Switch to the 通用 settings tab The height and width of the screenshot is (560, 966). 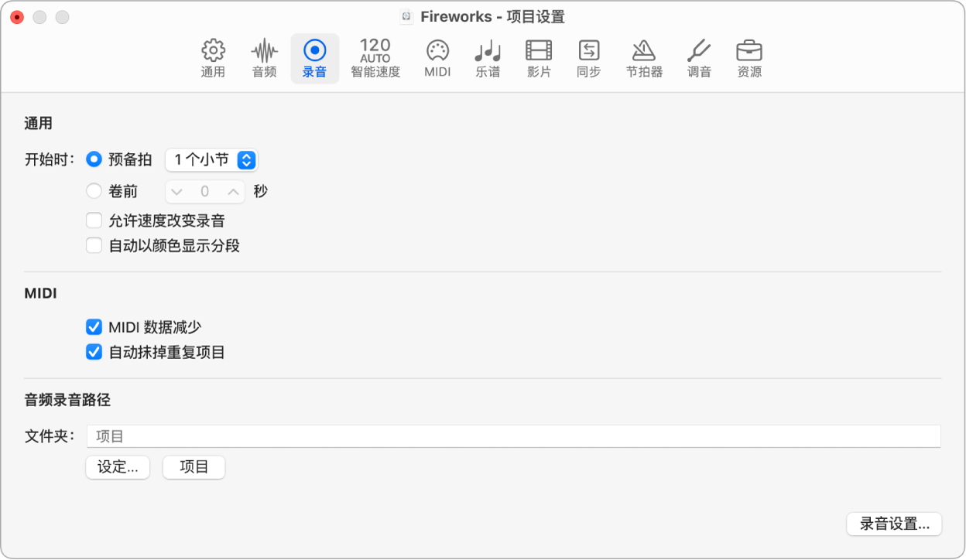tap(212, 58)
